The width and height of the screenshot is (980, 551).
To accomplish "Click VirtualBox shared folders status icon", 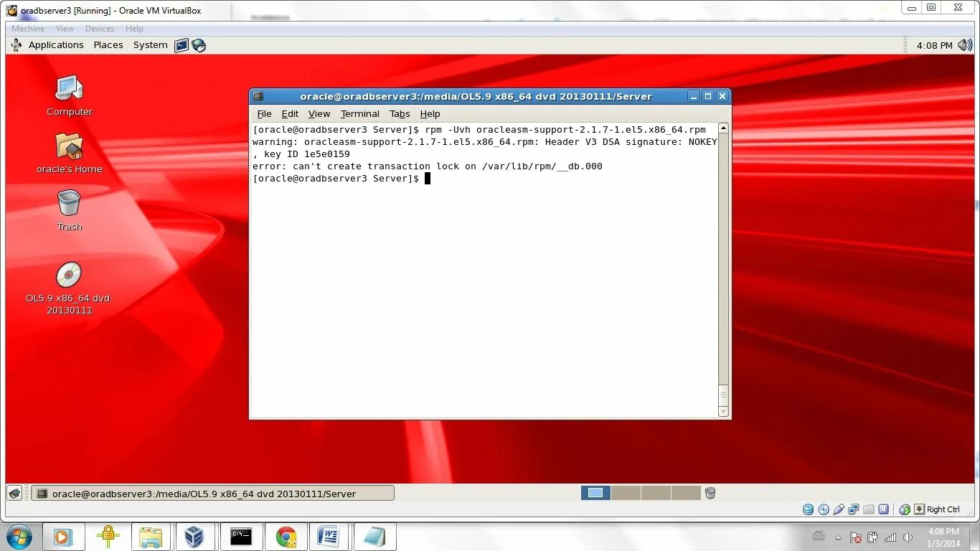I will pyautogui.click(x=869, y=509).
